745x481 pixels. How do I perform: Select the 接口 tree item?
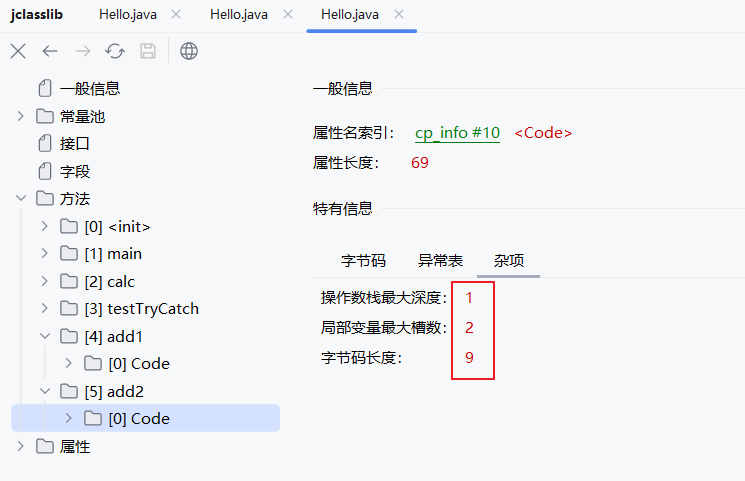point(75,144)
